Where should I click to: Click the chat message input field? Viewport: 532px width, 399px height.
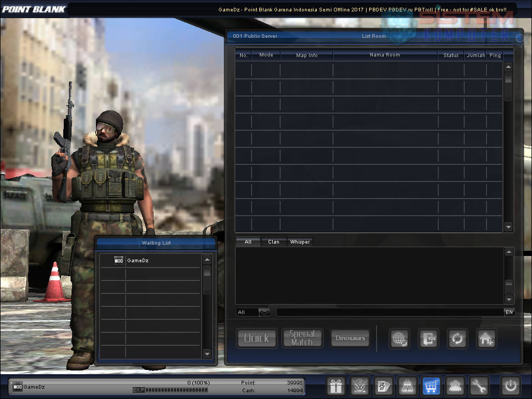tap(390, 312)
